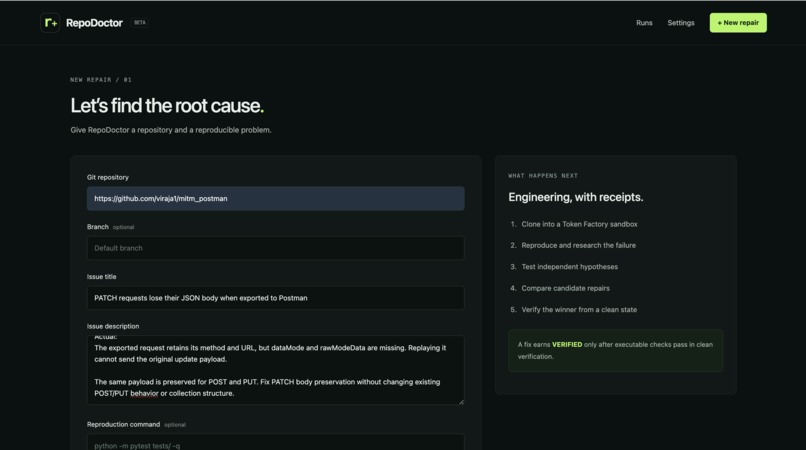Click step "Compare candidate repairs"
This screenshot has width=806, height=450.
(x=565, y=288)
